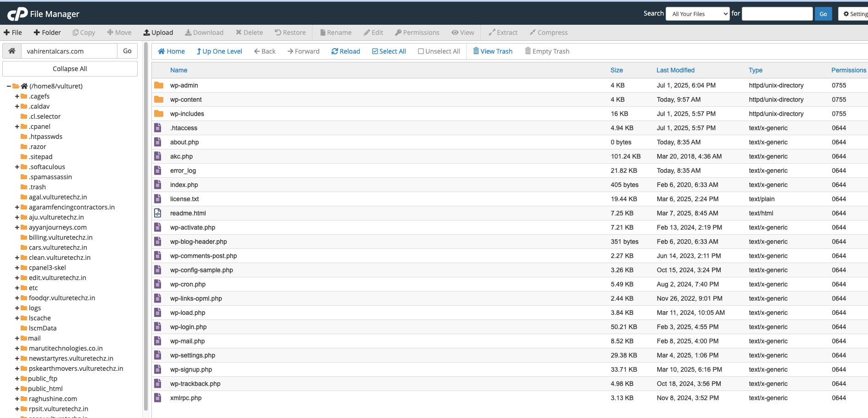
Task: Click the Upload toolbar icon
Action: click(x=147, y=33)
